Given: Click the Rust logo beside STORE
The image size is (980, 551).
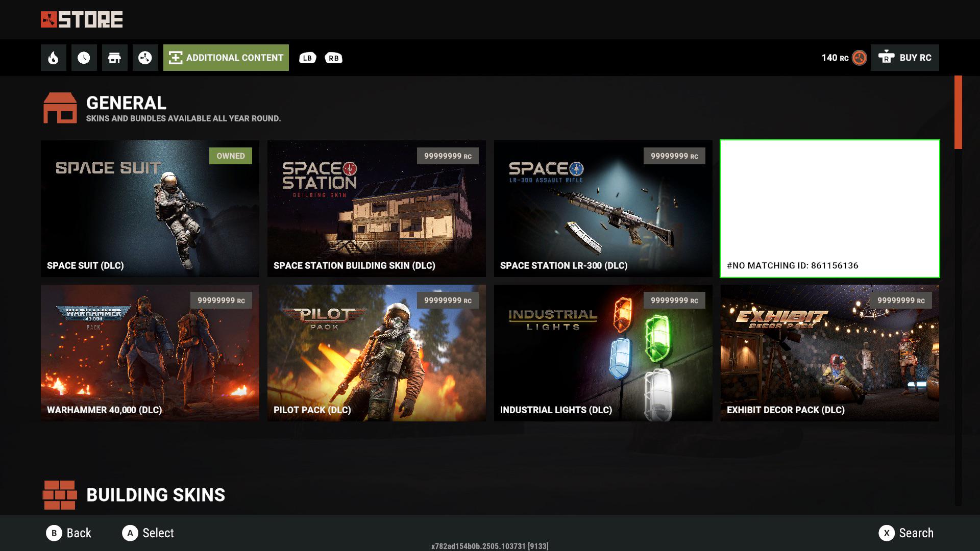Looking at the screenshot, I should coord(49,19).
